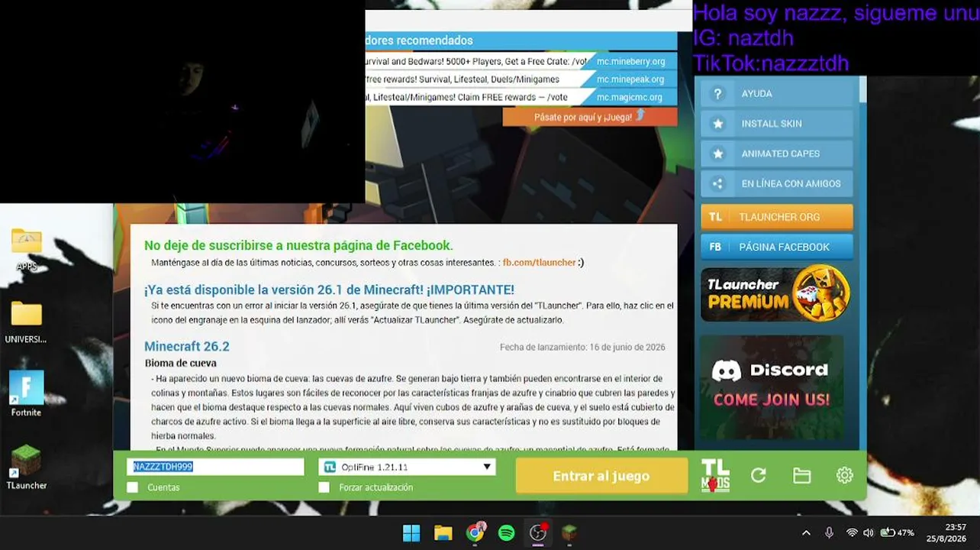980x550 pixels.
Task: Click the Discord Come Join Us banner
Action: point(772,388)
